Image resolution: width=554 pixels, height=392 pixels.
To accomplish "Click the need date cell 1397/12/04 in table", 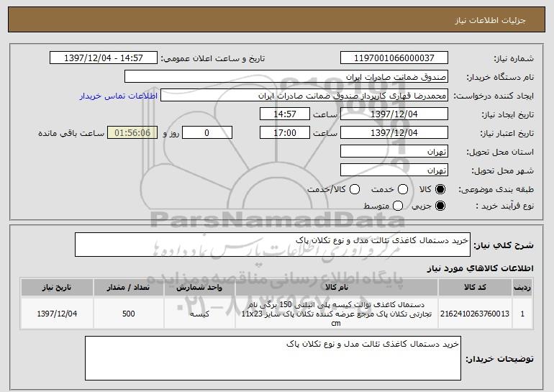I will pos(57,314).
